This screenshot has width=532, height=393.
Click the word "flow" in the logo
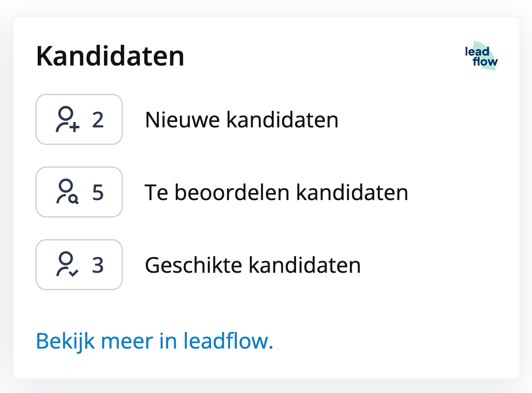click(485, 62)
